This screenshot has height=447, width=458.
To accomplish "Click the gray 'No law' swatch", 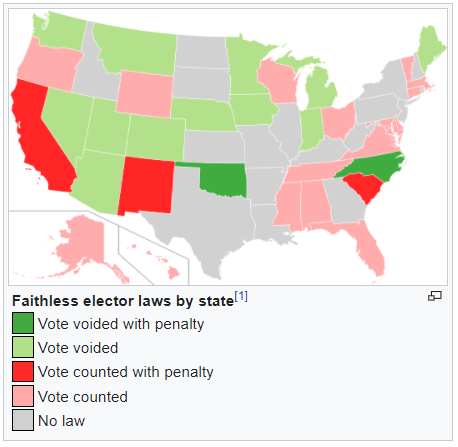I will [x=23, y=420].
